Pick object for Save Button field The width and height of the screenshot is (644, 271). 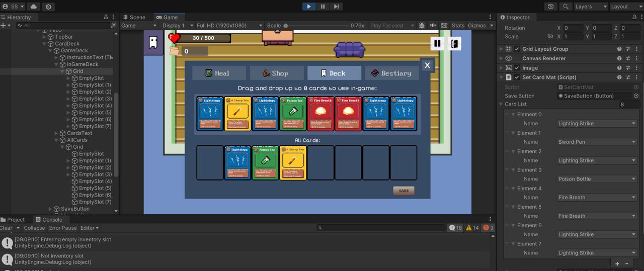(636, 96)
